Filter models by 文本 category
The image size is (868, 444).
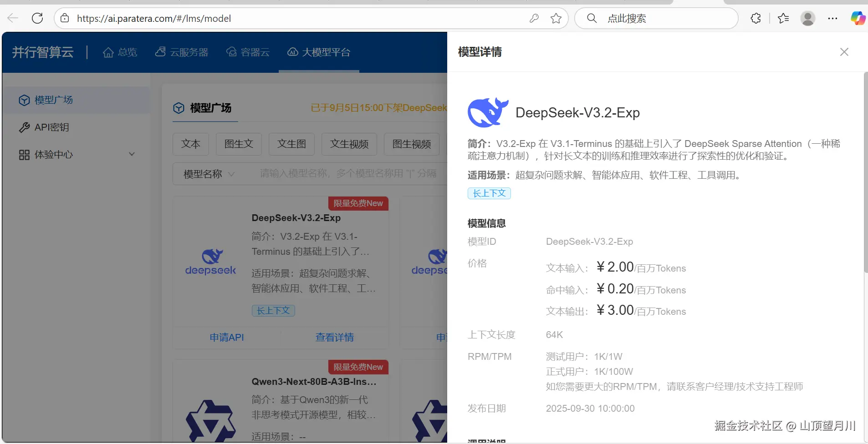pos(191,144)
